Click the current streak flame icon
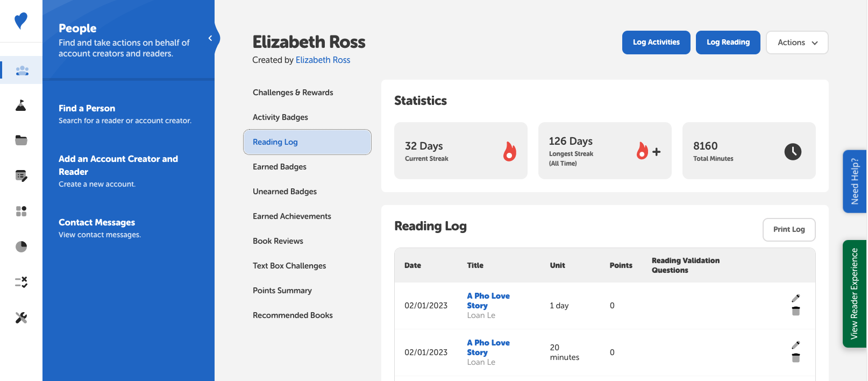The height and width of the screenshot is (381, 868). coord(509,151)
